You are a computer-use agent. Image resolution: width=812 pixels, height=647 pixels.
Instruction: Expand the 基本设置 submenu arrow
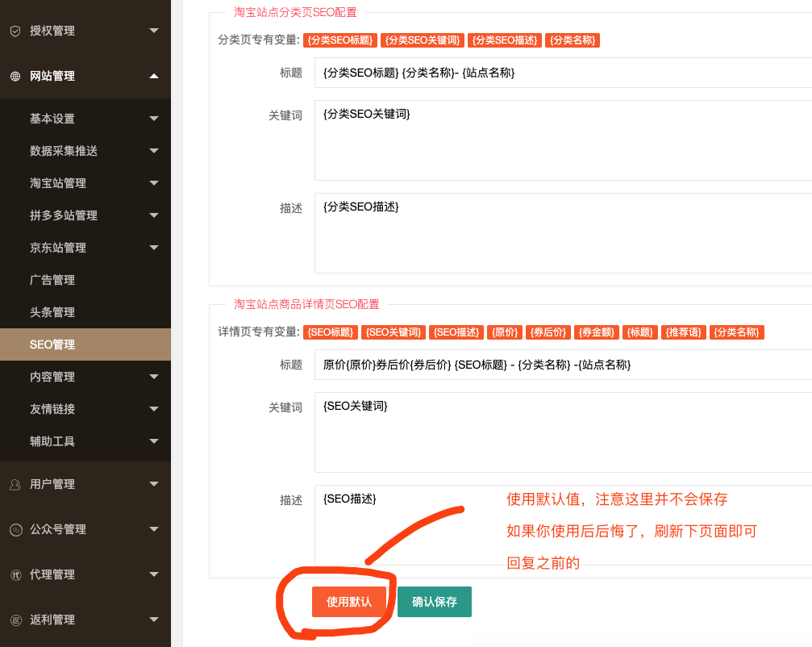(154, 119)
